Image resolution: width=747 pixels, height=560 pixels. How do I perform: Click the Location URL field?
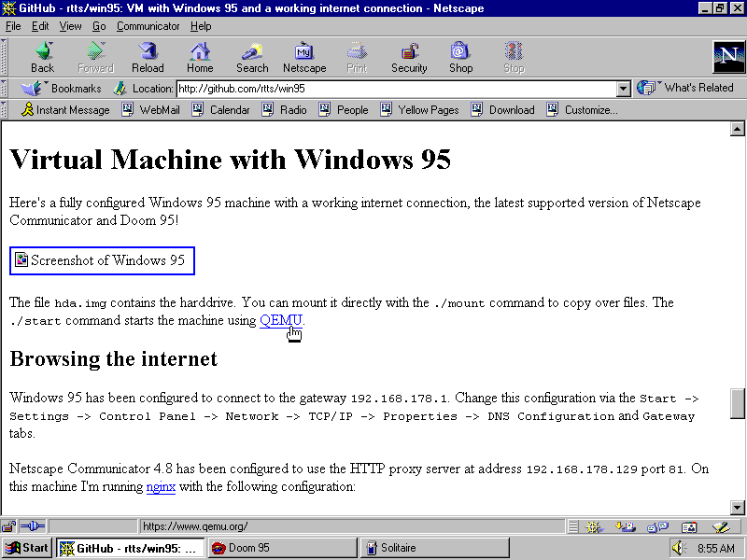[x=396, y=89]
